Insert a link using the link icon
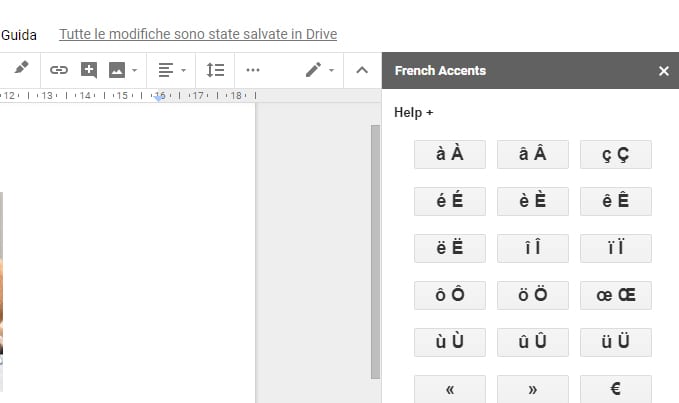The height and width of the screenshot is (403, 679). click(x=59, y=70)
